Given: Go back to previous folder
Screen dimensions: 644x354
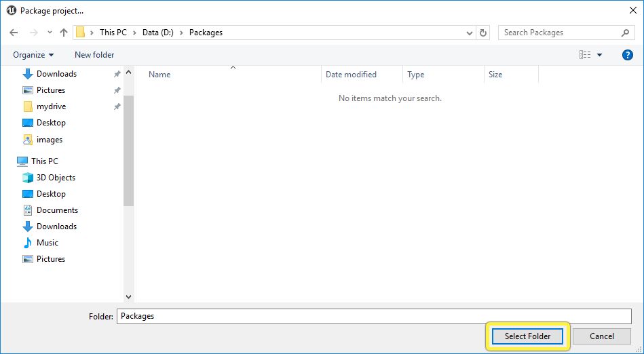Looking at the screenshot, I should coord(14,33).
